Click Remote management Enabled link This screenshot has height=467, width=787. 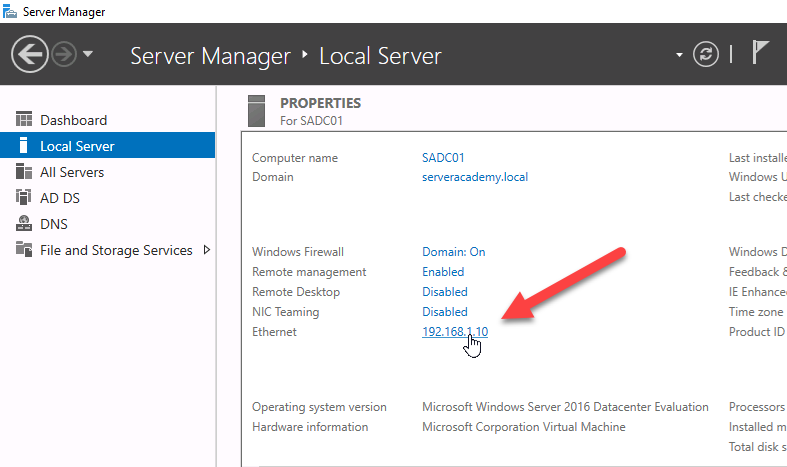(x=443, y=272)
